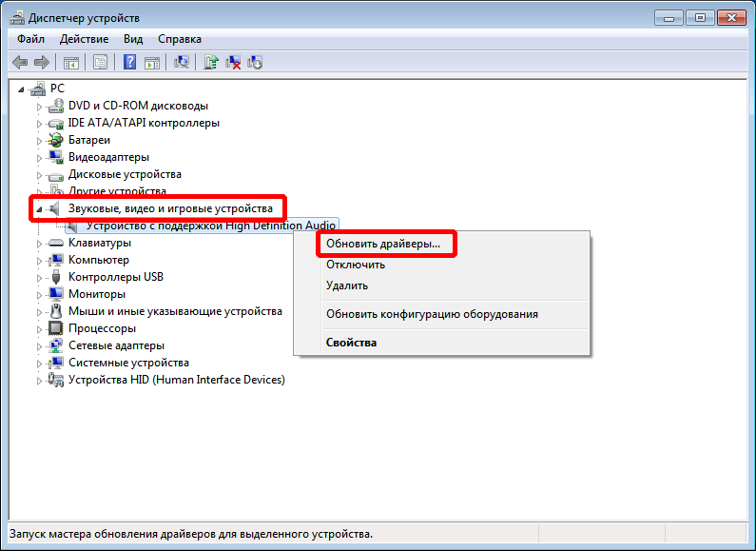Click the Клавиатуры keyboard icon
Viewport: 756px width, 551px height.
pos(56,243)
